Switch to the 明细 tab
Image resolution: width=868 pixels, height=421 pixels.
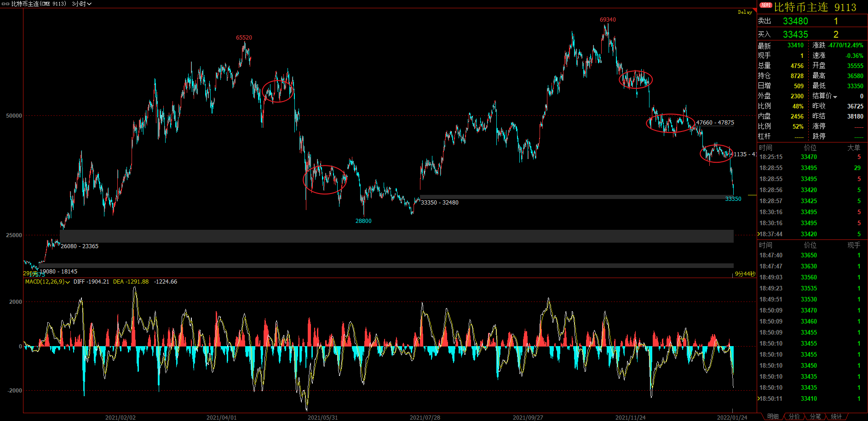point(773,416)
